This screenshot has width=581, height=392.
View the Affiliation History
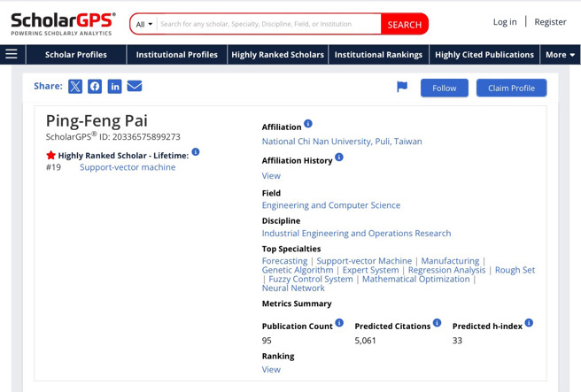271,175
